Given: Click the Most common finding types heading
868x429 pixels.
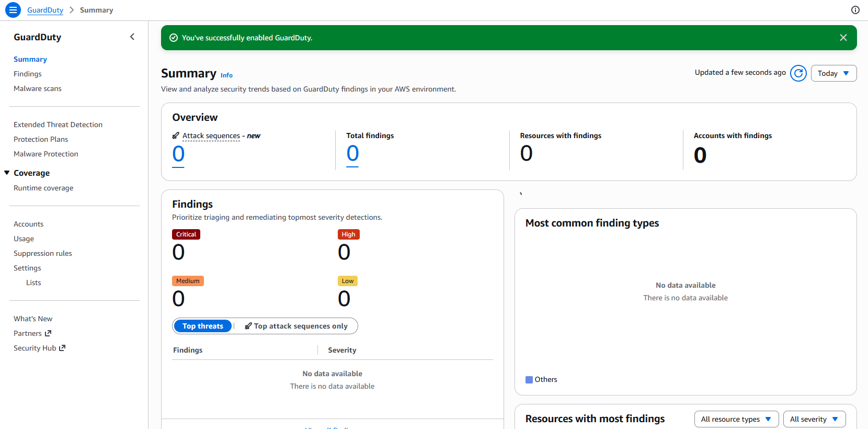Looking at the screenshot, I should pyautogui.click(x=592, y=223).
